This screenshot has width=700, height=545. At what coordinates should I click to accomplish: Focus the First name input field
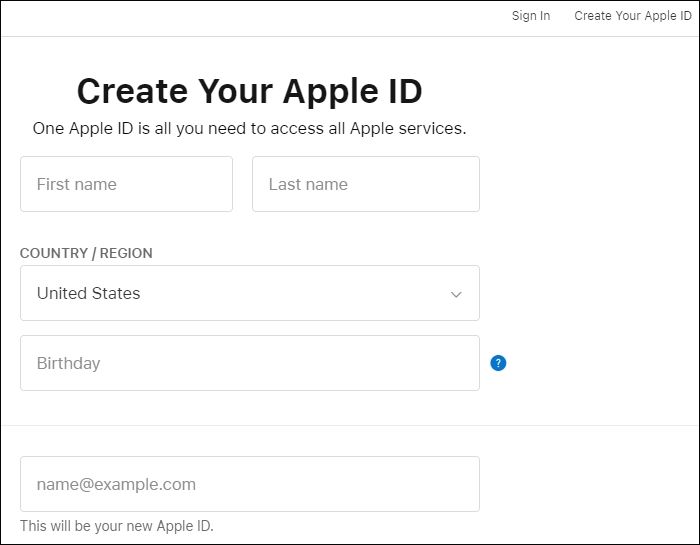(126, 184)
